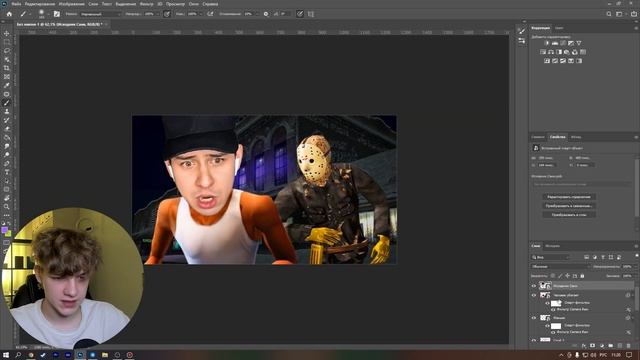
Task: Click the symmetry paint options icon
Action: pos(311,14)
